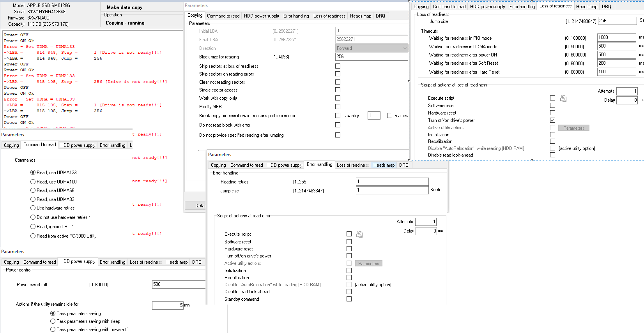This screenshot has height=333, width=644.
Task: Click the serial number S1W1NYGG413648
Action: pos(46,12)
